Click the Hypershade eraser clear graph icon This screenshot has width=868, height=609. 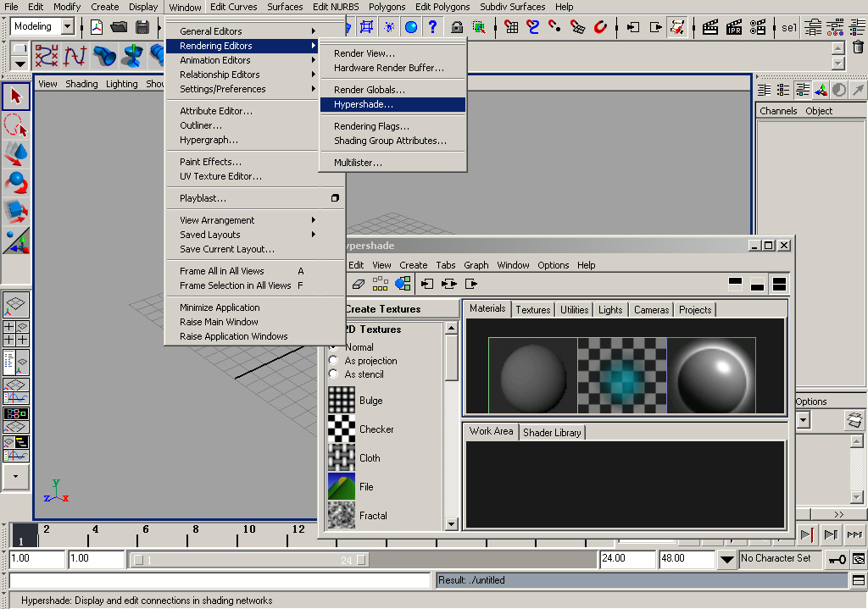(x=359, y=284)
